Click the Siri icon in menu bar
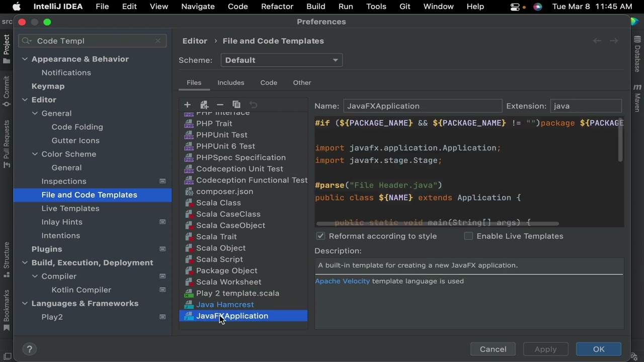 [537, 7]
